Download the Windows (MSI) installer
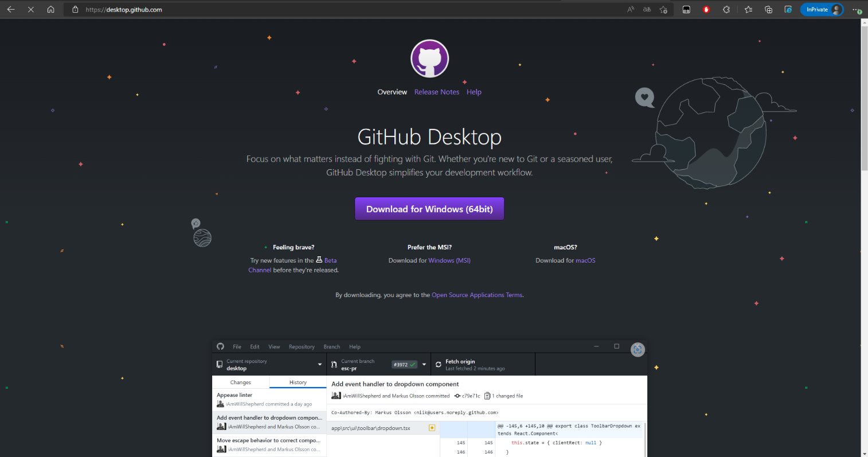 coord(449,261)
